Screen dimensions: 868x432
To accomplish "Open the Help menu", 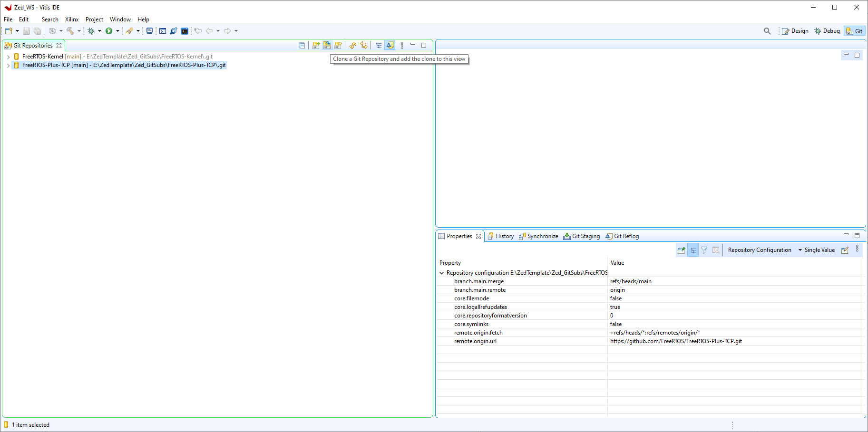I will [143, 19].
